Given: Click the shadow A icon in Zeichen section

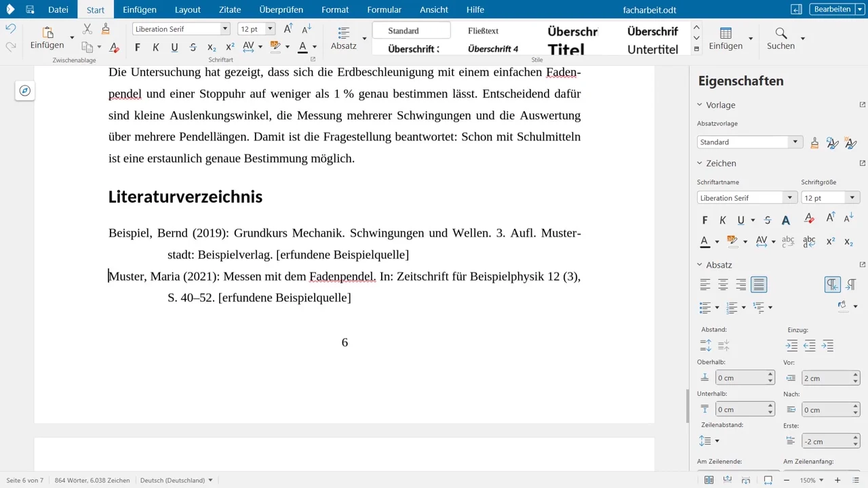Looking at the screenshot, I should tap(786, 220).
